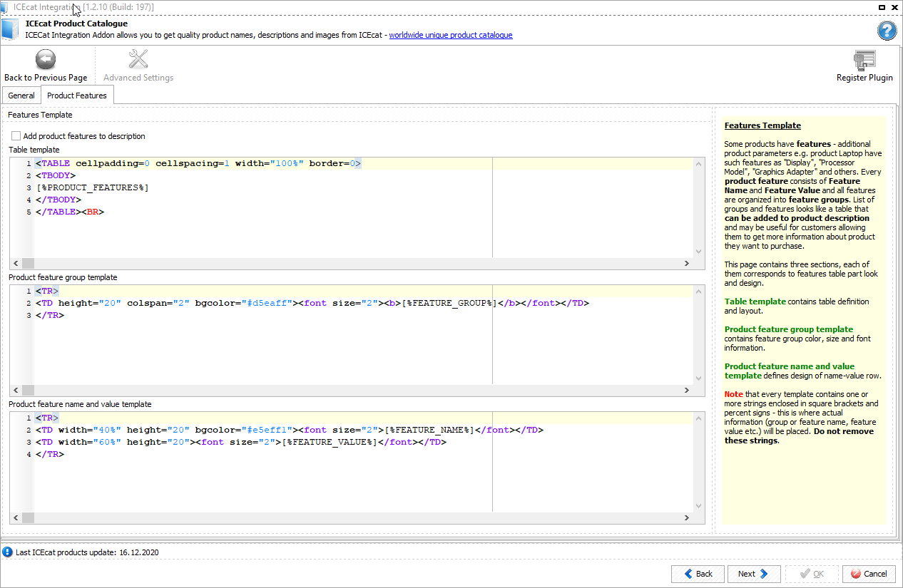Click the down arrow of feature group template scrollbar
903x588 pixels.
(x=700, y=378)
